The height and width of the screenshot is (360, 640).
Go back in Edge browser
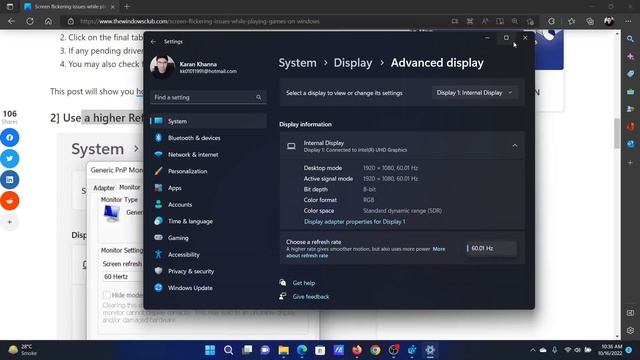click(x=11, y=21)
